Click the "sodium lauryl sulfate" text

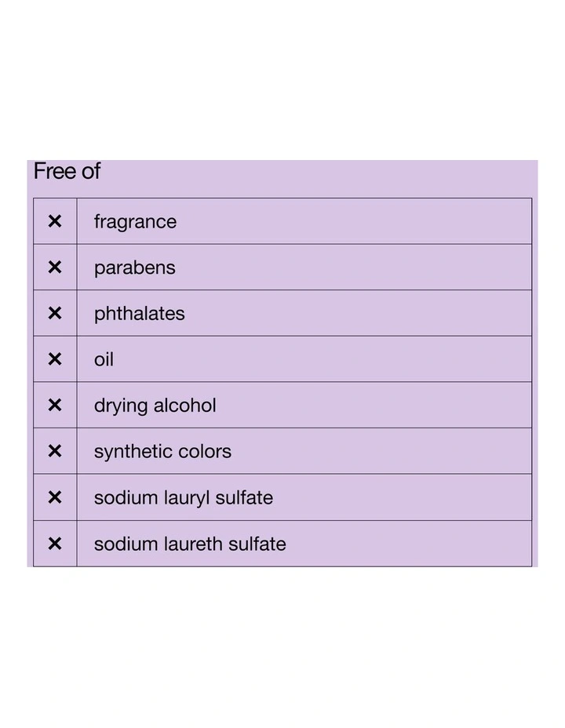click(x=183, y=497)
